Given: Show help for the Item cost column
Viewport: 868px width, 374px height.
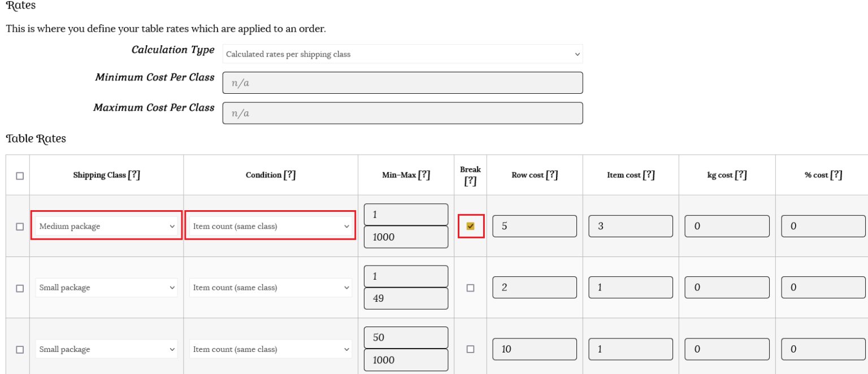Looking at the screenshot, I should 649,175.
